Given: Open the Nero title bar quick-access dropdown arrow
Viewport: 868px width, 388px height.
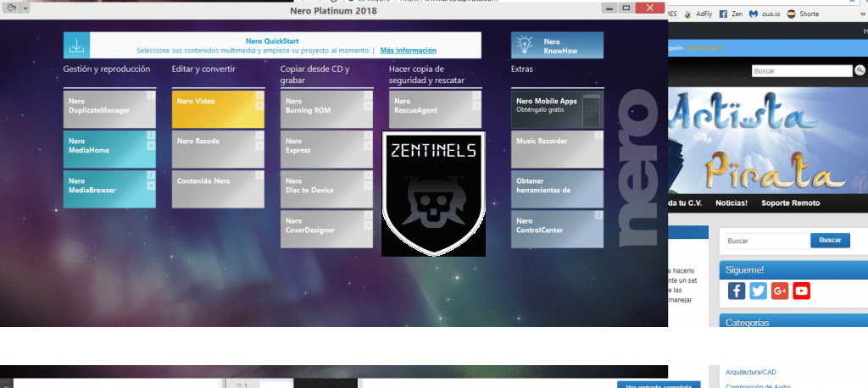Looking at the screenshot, I should 25,8.
